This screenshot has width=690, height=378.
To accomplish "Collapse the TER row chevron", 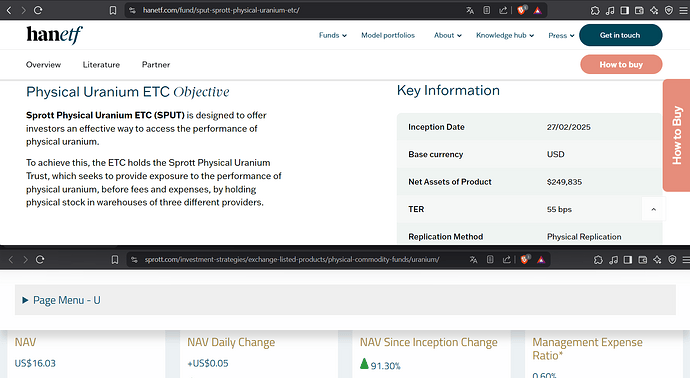I will coord(653,209).
